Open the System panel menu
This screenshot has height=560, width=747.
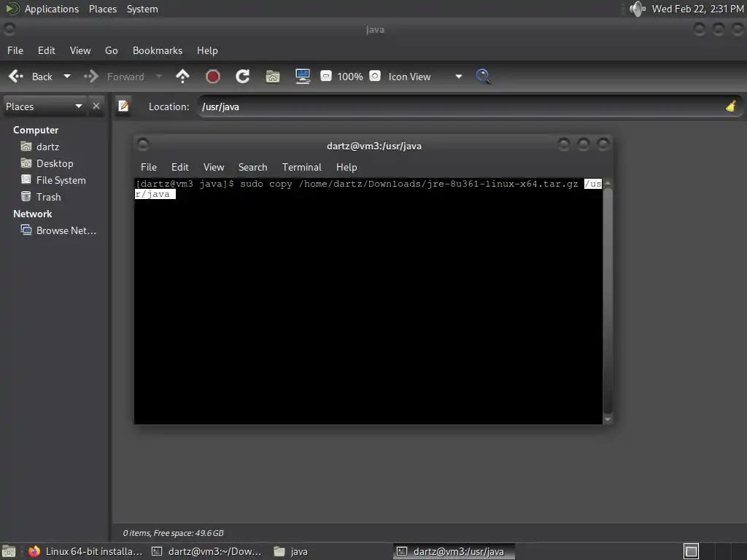[x=142, y=9]
